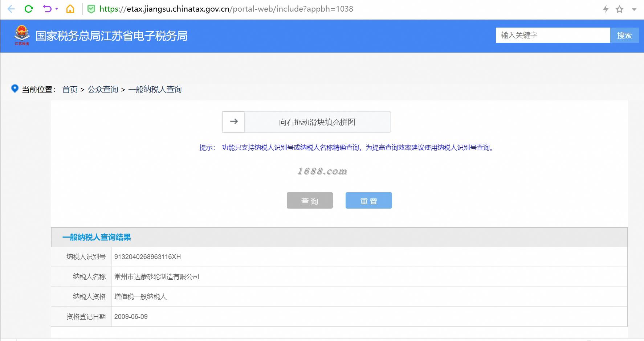Click the blue location pin icon

tap(15, 89)
